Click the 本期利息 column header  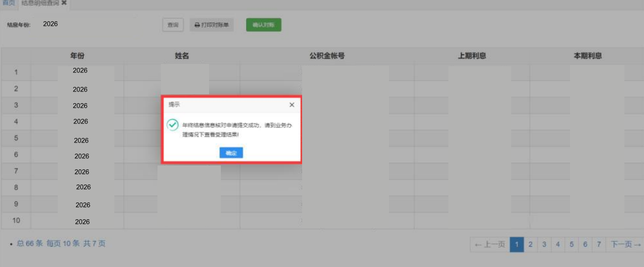coord(587,56)
